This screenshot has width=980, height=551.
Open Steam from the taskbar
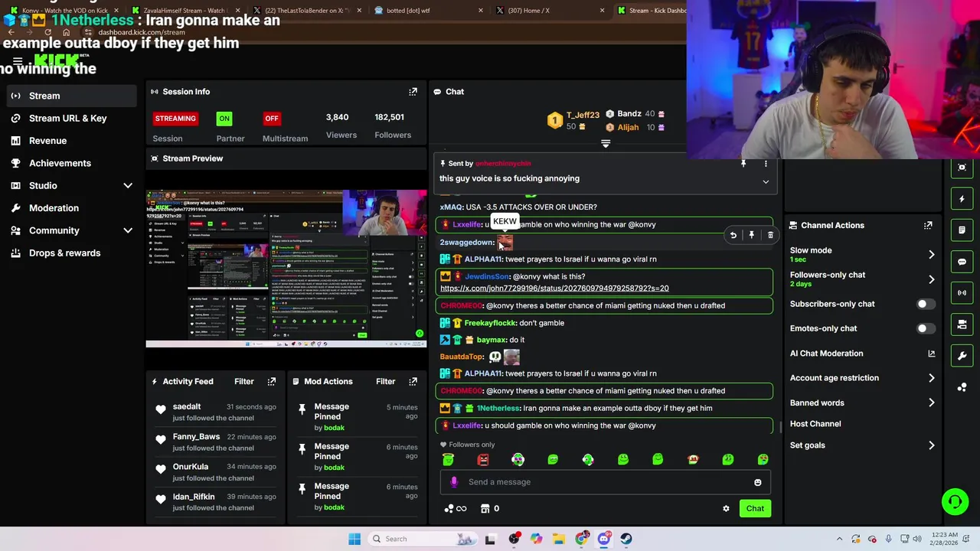pyautogui.click(x=626, y=539)
